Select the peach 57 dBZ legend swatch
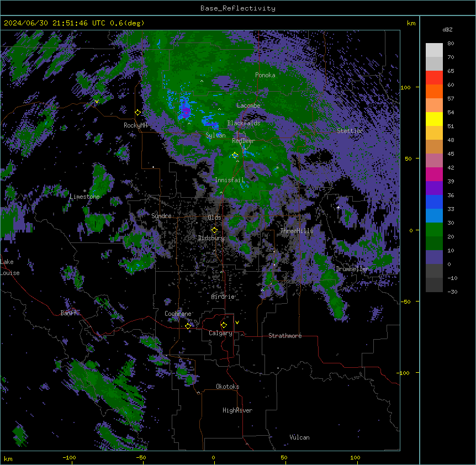 click(x=434, y=105)
